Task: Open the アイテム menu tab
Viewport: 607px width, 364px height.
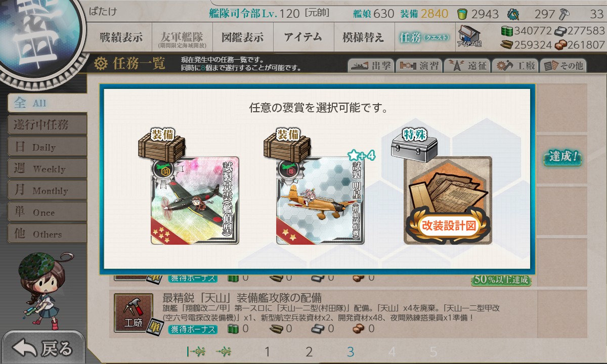Action: pos(303,37)
